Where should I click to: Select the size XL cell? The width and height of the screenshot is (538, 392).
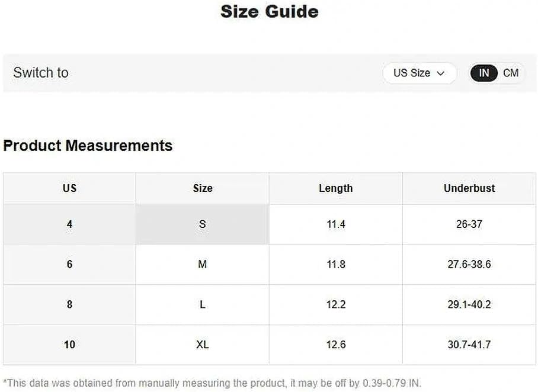click(x=203, y=344)
